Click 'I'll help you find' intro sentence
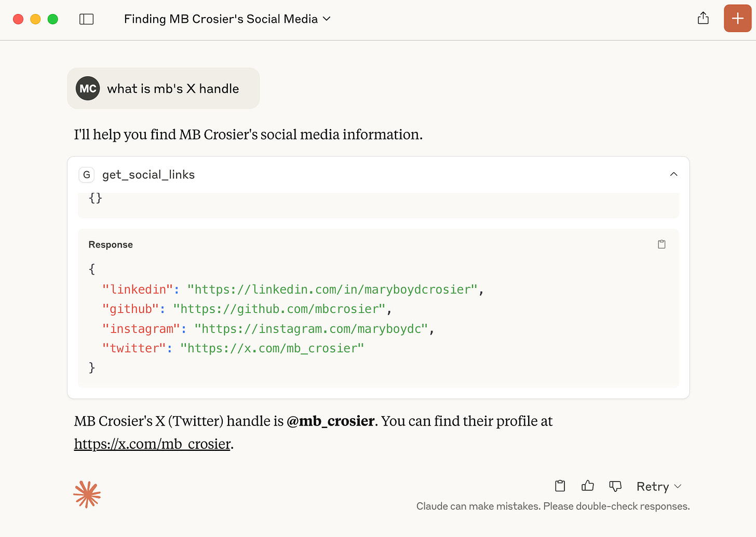 248,134
